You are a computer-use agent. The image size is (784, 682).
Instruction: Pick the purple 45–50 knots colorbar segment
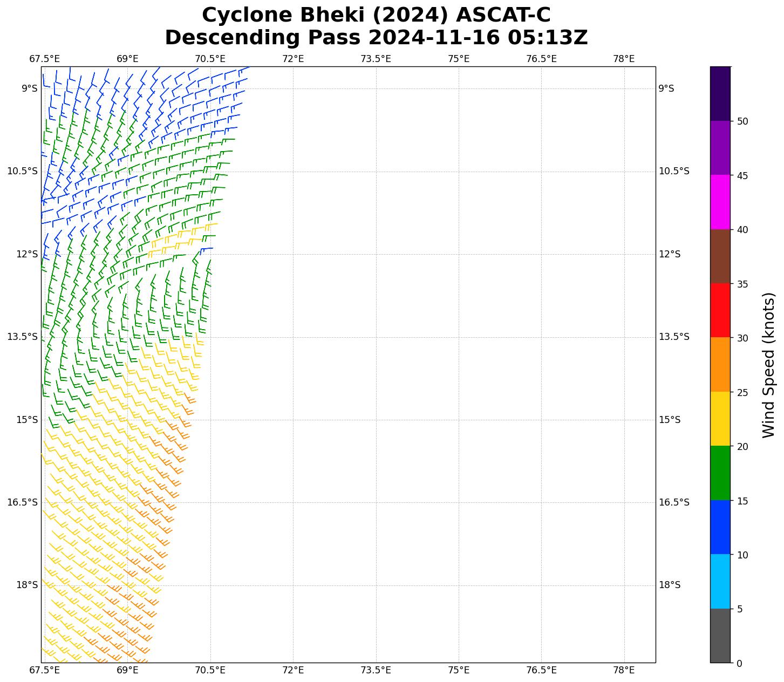(x=720, y=148)
